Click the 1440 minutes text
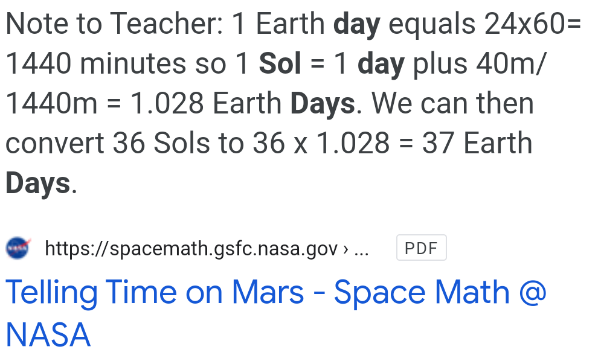Screen dimensions: 601x364 (96, 63)
